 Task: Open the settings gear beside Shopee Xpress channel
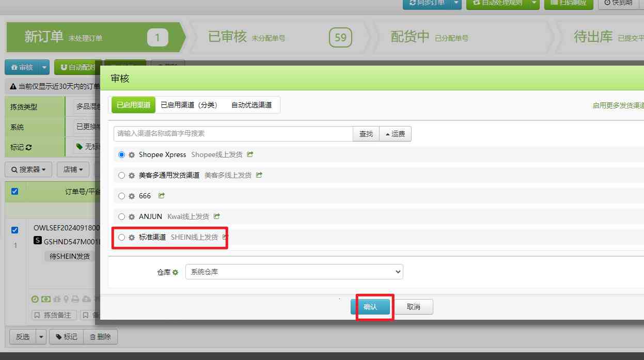(x=132, y=154)
